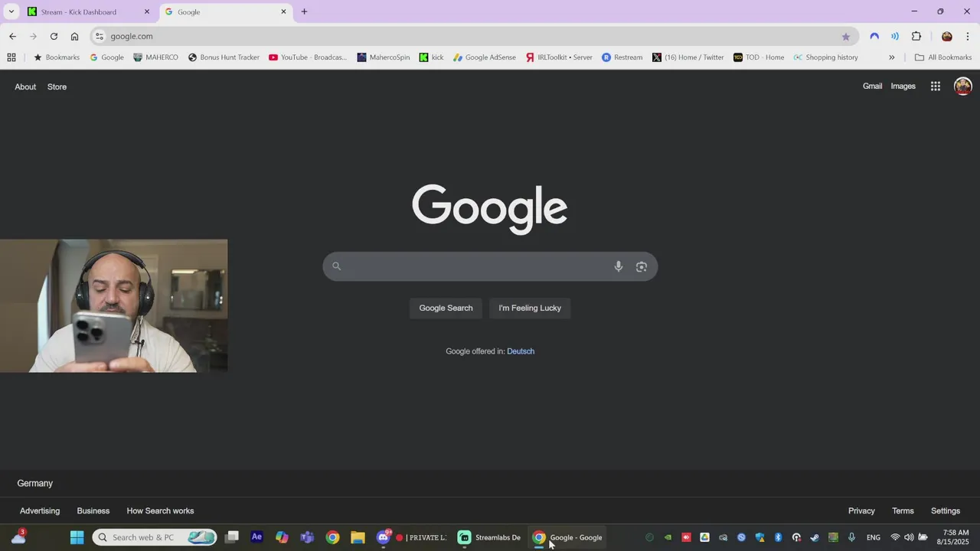This screenshot has height=551, width=980.
Task: Open the Google AdSense bookmark
Action: [485, 57]
